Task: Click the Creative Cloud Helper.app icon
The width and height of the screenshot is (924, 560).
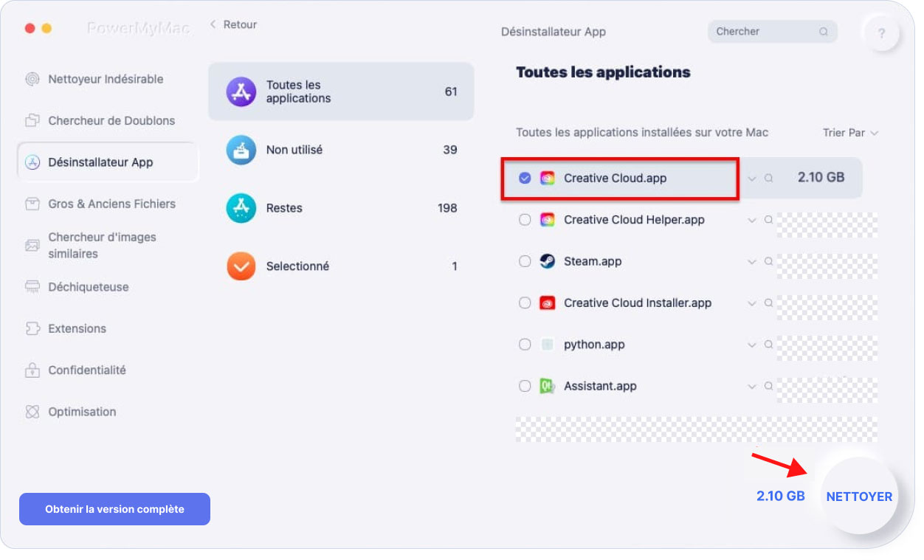Action: [547, 220]
